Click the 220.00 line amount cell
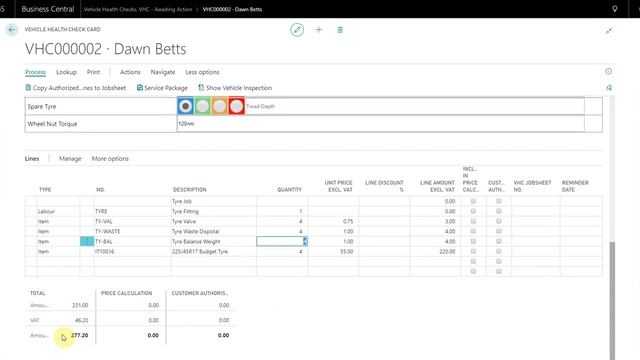 click(x=435, y=251)
